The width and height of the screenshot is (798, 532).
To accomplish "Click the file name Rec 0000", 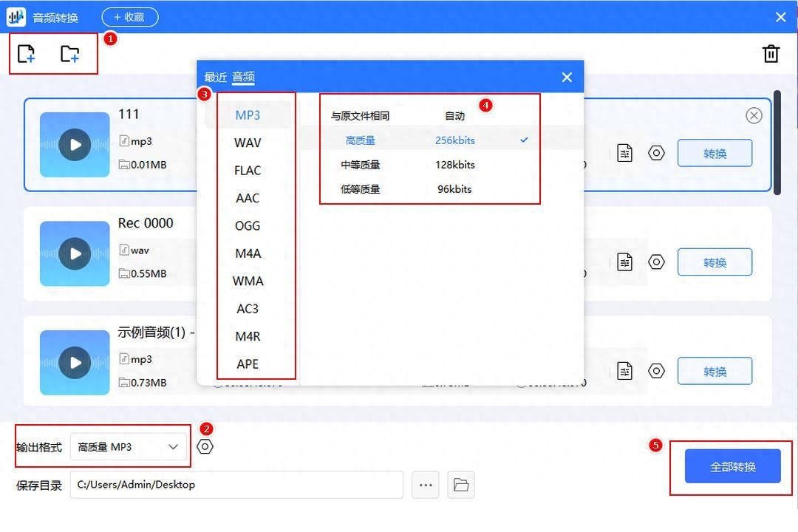I will tap(146, 223).
